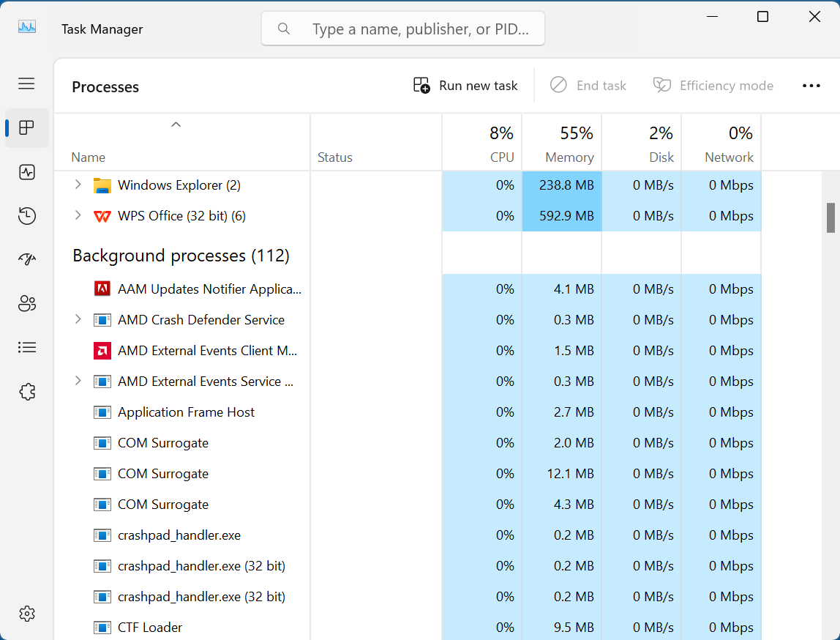Select the App history icon

pos(26,216)
